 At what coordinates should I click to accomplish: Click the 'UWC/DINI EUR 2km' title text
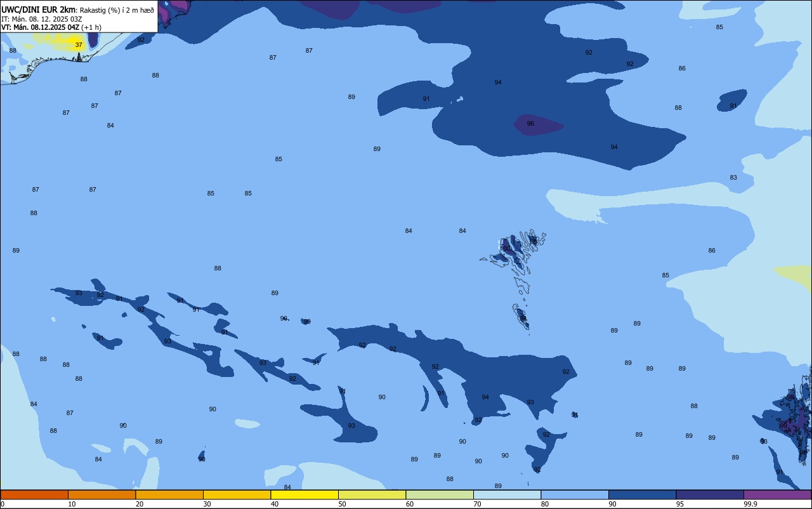pyautogui.click(x=39, y=10)
